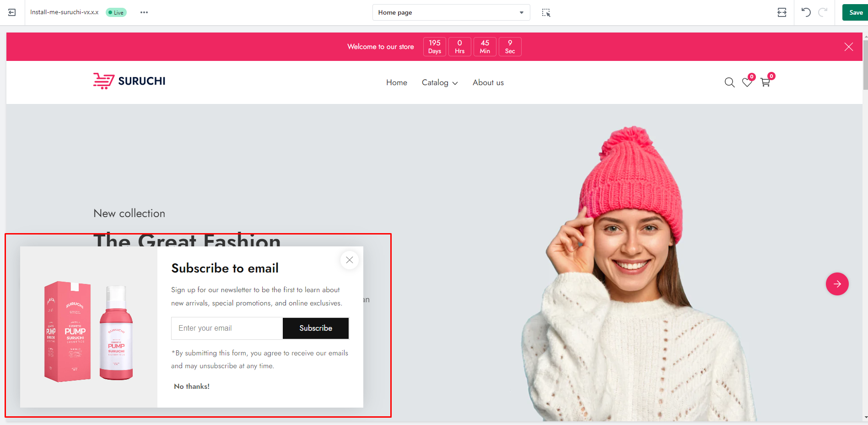Click the search magnifier icon
This screenshot has width=868, height=425.
point(730,82)
